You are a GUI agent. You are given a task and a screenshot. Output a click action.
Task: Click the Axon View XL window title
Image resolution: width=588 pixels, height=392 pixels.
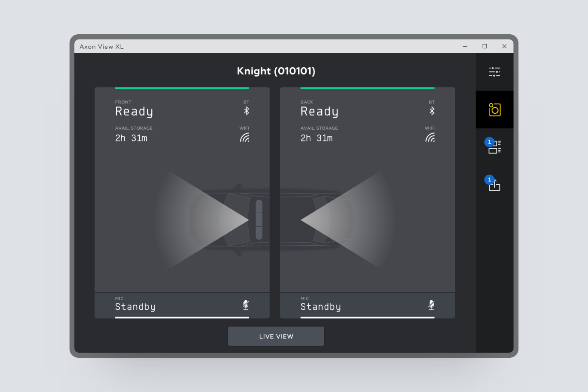[x=102, y=47]
